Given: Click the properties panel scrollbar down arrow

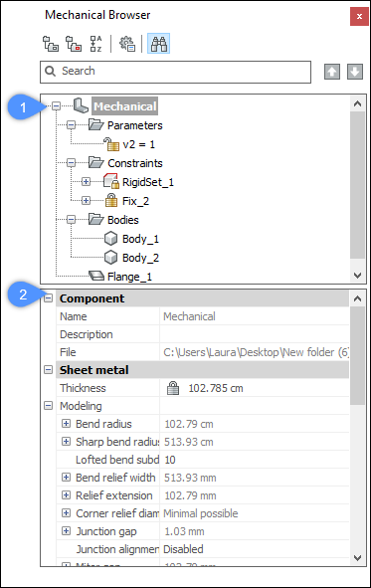Looking at the screenshot, I should coord(357,558).
